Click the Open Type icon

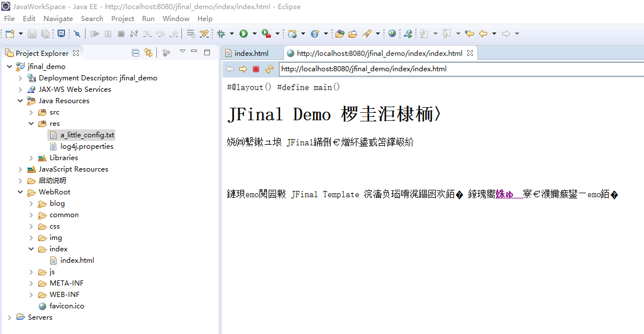point(339,34)
